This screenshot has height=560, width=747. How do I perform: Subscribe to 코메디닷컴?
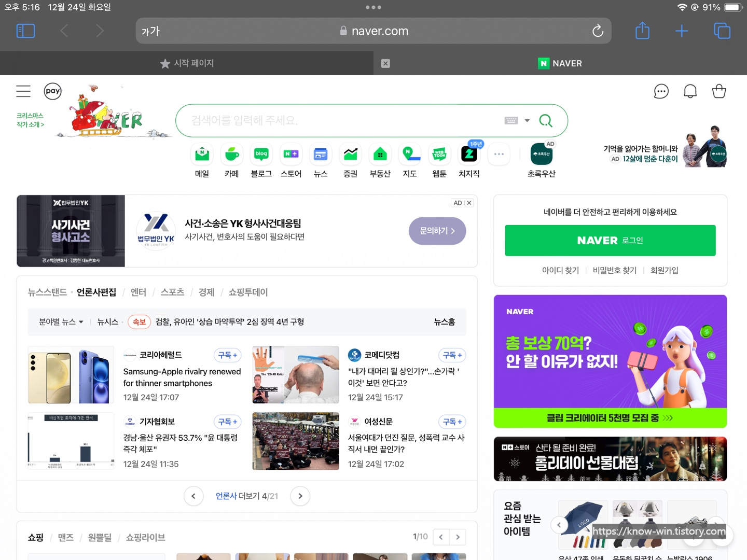452,355
